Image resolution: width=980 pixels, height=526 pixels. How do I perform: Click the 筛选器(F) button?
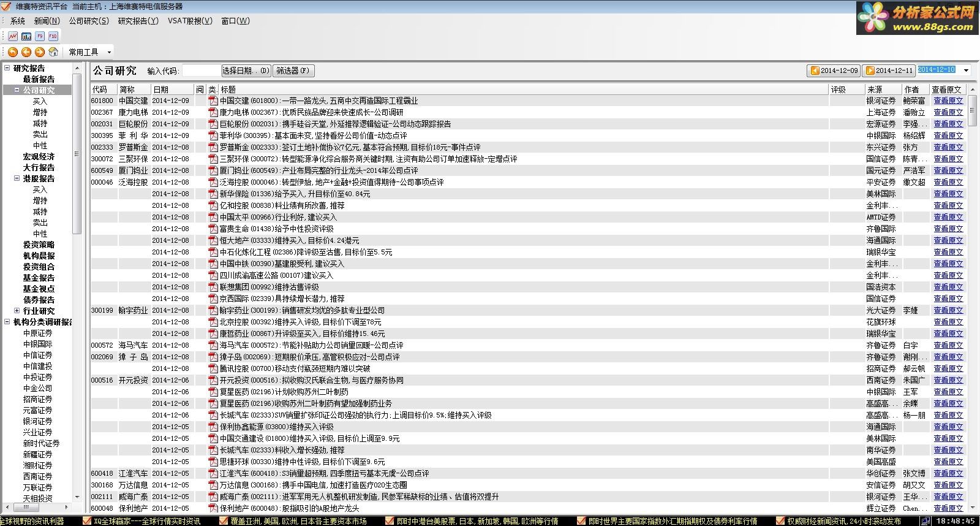(293, 71)
